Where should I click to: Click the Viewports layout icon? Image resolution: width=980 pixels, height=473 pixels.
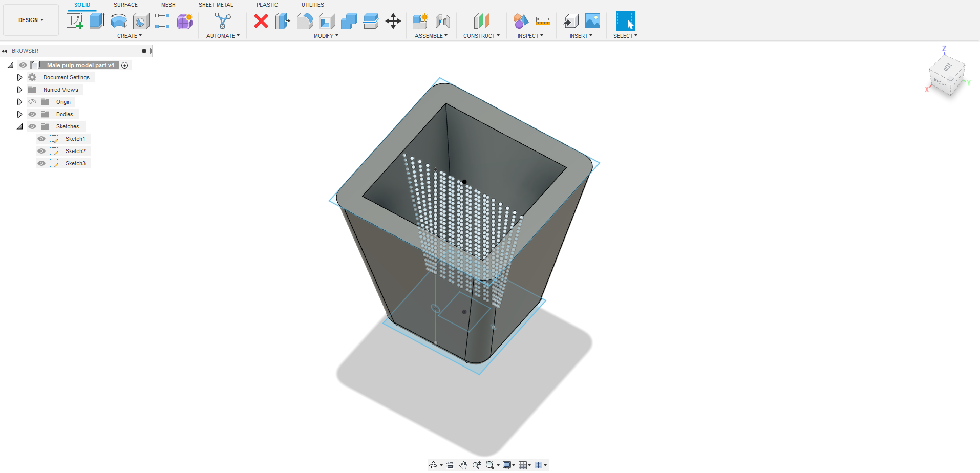539,465
